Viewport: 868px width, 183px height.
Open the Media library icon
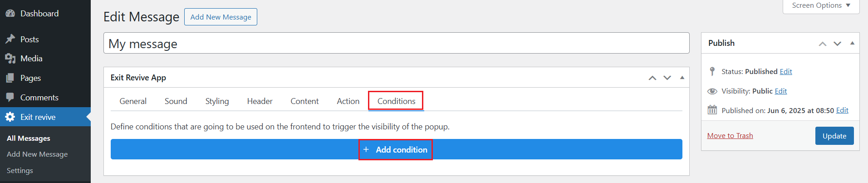(10, 59)
